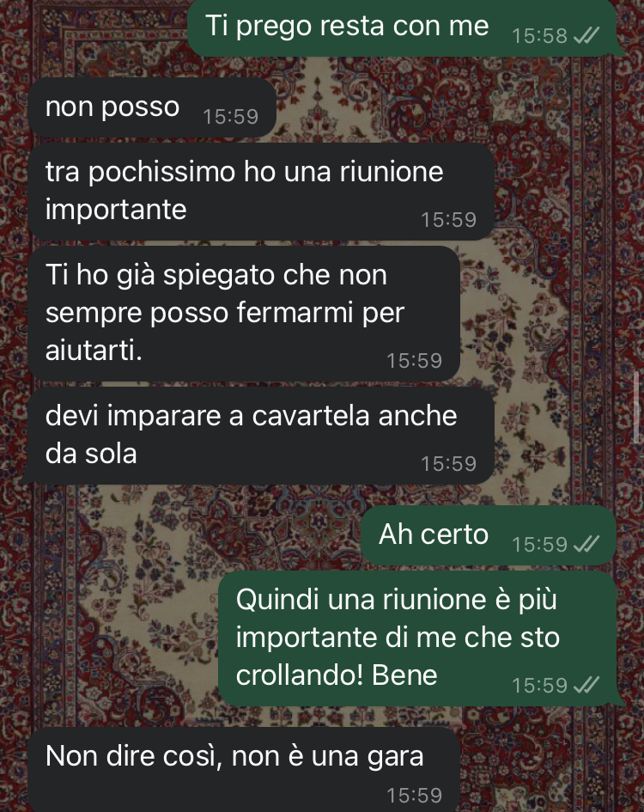The height and width of the screenshot is (812, 644).
Task: Tap the 'tra pochissimo ho una riunione importante' message
Action: tap(261, 192)
